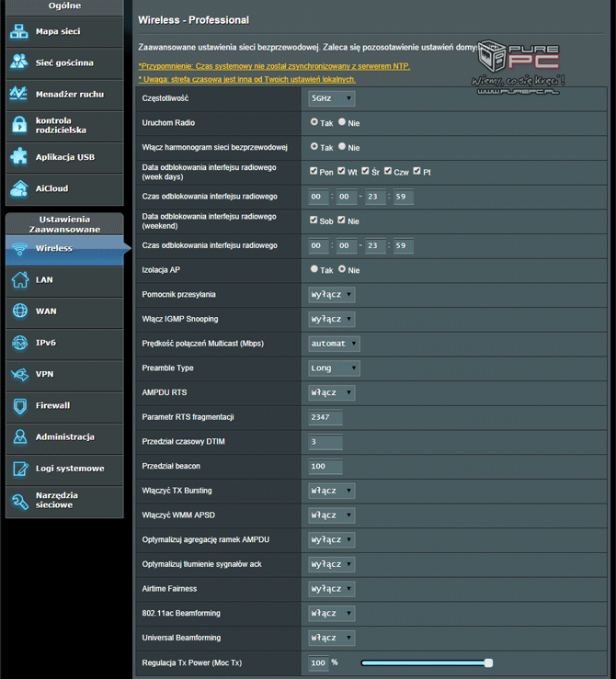Select Tak for Uruchom Radio

[314, 122]
